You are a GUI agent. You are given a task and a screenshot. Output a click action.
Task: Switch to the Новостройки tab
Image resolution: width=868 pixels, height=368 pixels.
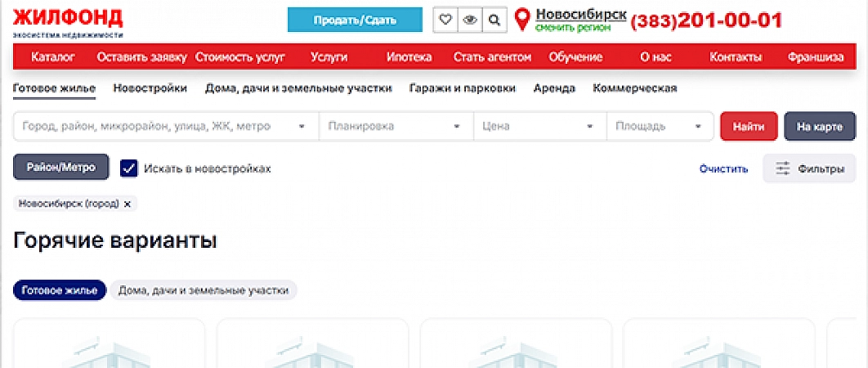click(x=150, y=88)
